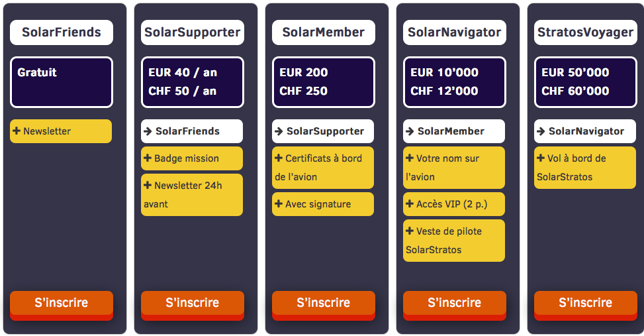Click the arrow icon before SolarNavigator
The width and height of the screenshot is (644, 336).
(541, 131)
